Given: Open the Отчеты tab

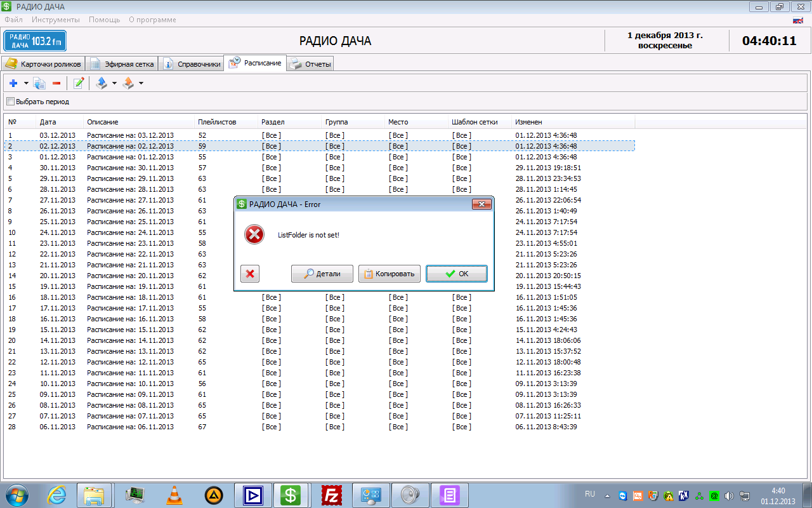Looking at the screenshot, I should (310, 64).
